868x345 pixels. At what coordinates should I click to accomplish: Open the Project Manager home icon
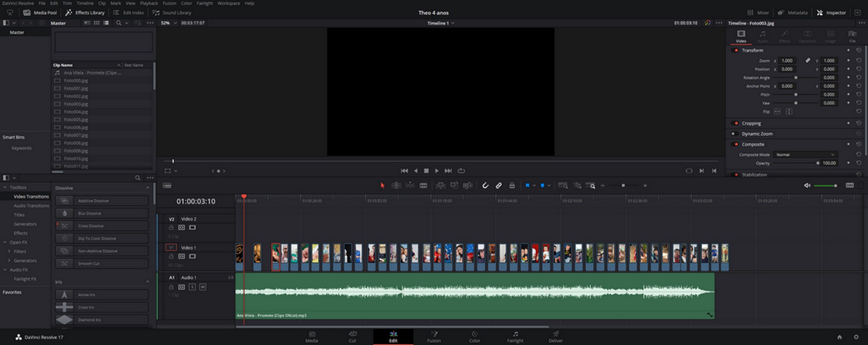pos(839,337)
